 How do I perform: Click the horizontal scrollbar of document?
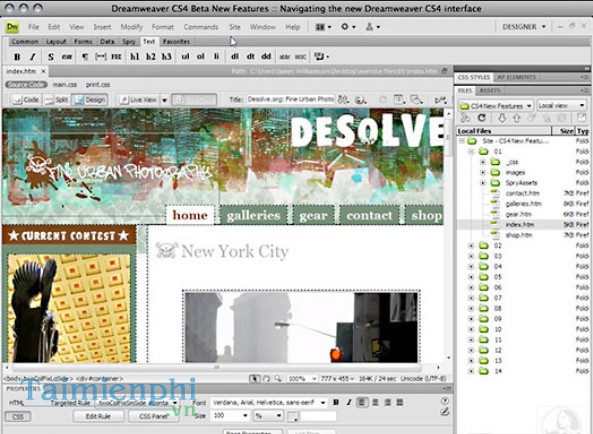click(x=217, y=367)
